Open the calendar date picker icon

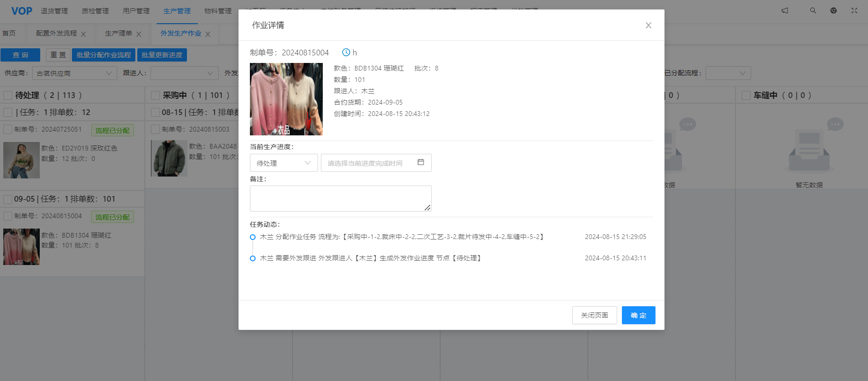[x=420, y=162]
